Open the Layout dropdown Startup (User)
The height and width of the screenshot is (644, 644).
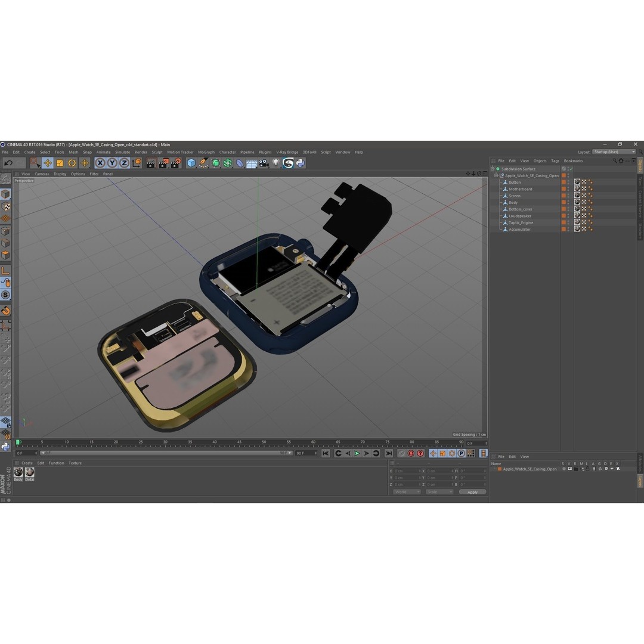[614, 152]
